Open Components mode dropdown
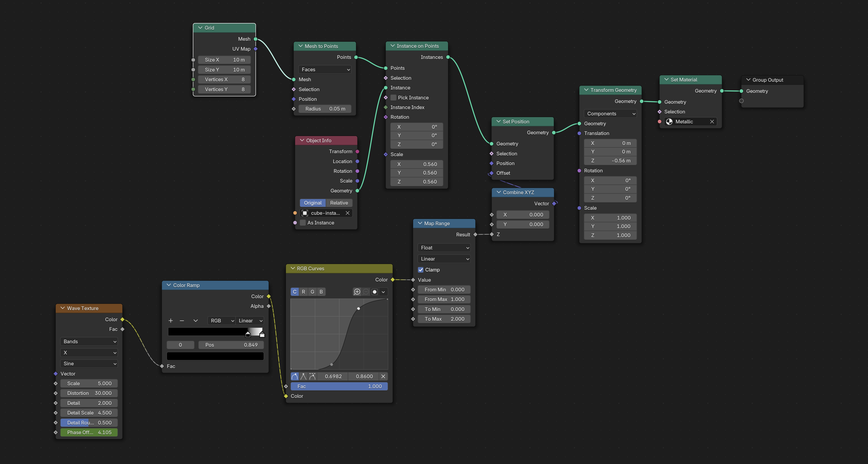 tap(610, 114)
